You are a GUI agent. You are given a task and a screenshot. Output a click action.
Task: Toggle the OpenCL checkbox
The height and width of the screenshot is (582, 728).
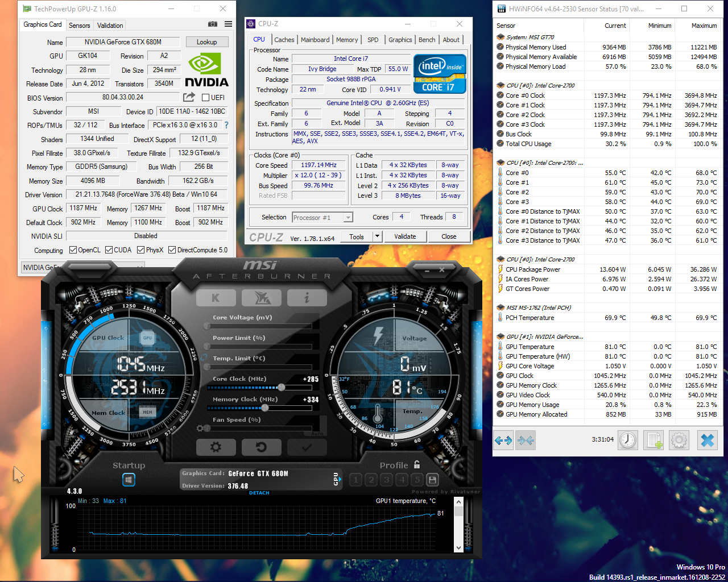pos(73,250)
